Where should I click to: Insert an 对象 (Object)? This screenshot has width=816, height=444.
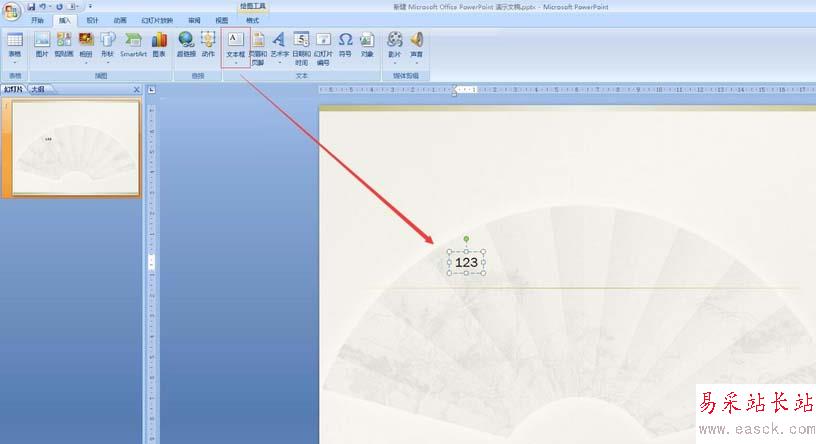tap(367, 45)
